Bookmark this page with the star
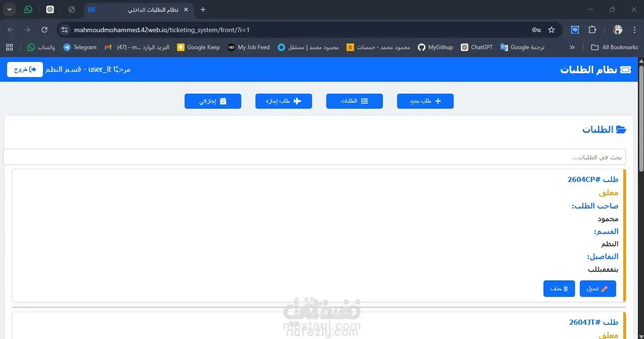The image size is (644, 339). [x=551, y=30]
